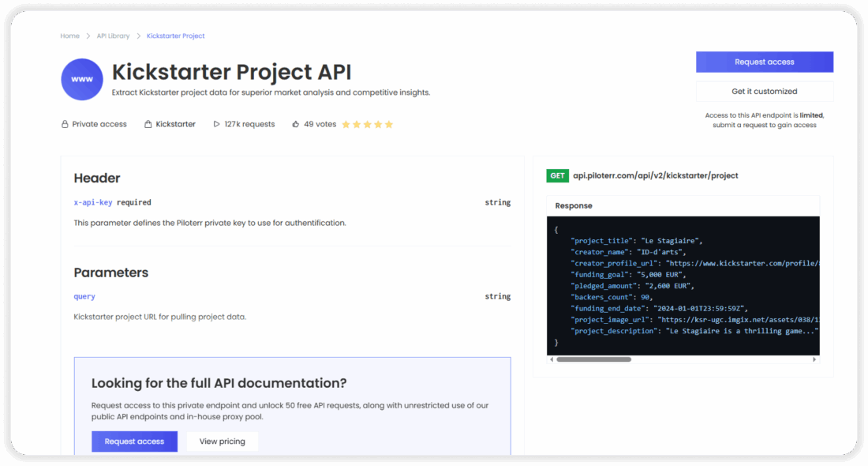Open API Library breadcrumb link

(x=113, y=36)
